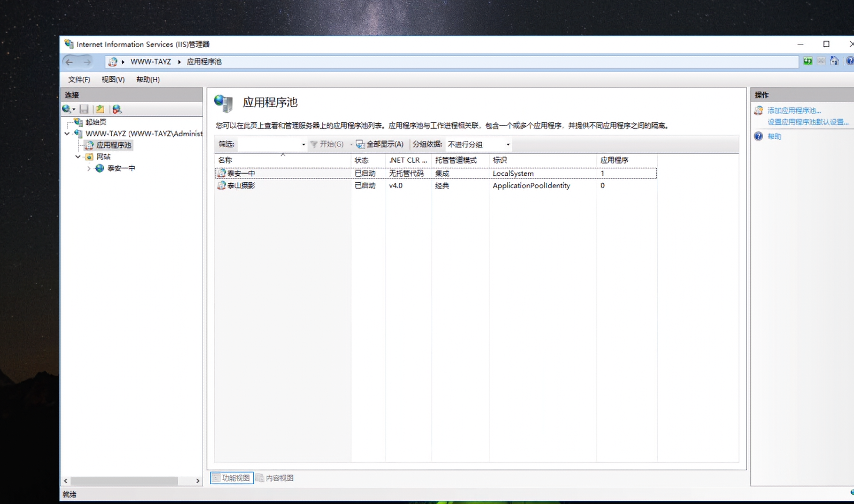Click the green refresh page icon
Screen dimensions: 854x504
(808, 61)
